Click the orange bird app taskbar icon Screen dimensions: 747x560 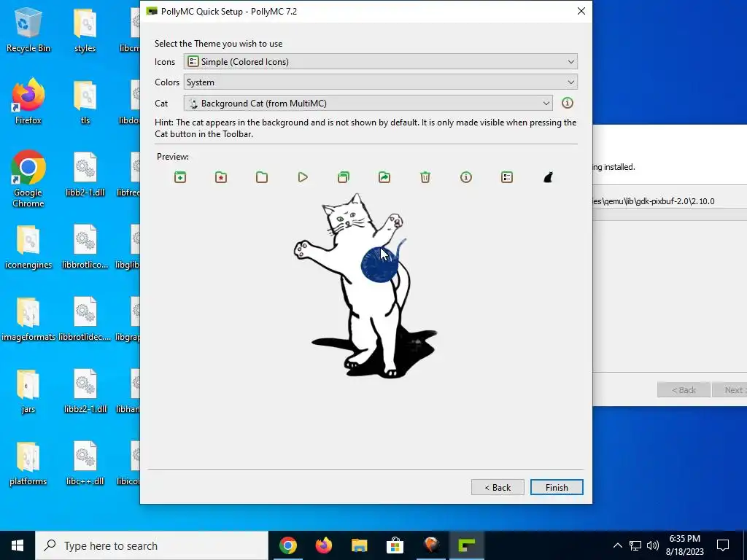click(431, 545)
